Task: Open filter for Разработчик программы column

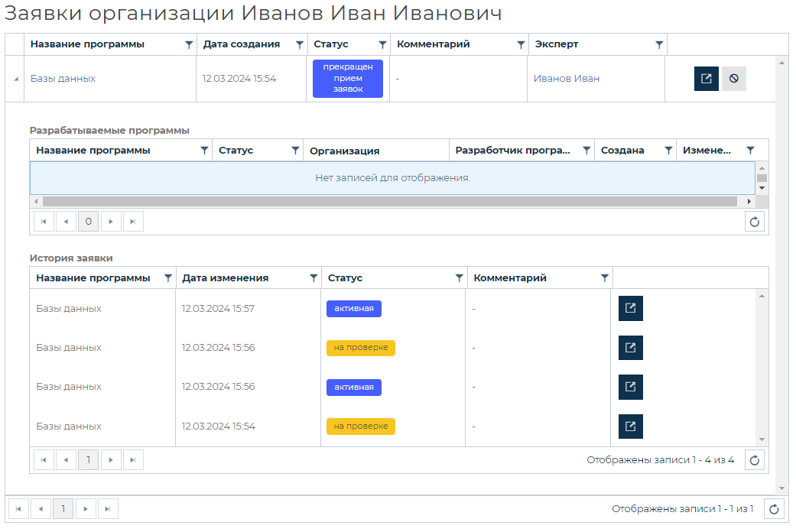Action: pos(586,151)
